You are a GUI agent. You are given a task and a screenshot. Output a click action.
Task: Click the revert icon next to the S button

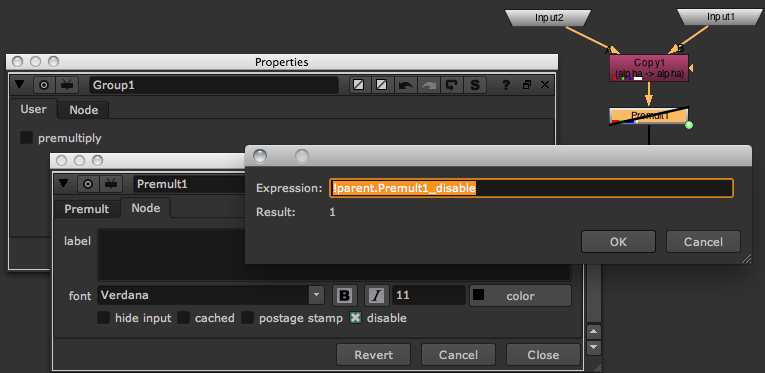point(452,85)
